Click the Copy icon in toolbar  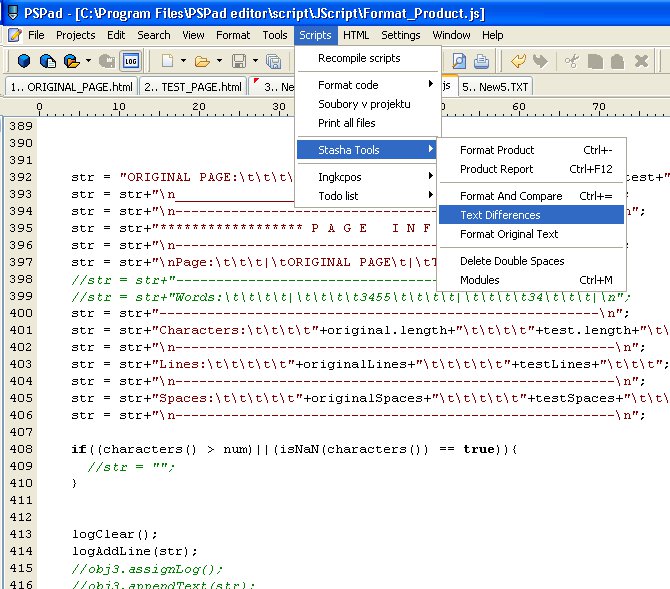pyautogui.click(x=595, y=61)
